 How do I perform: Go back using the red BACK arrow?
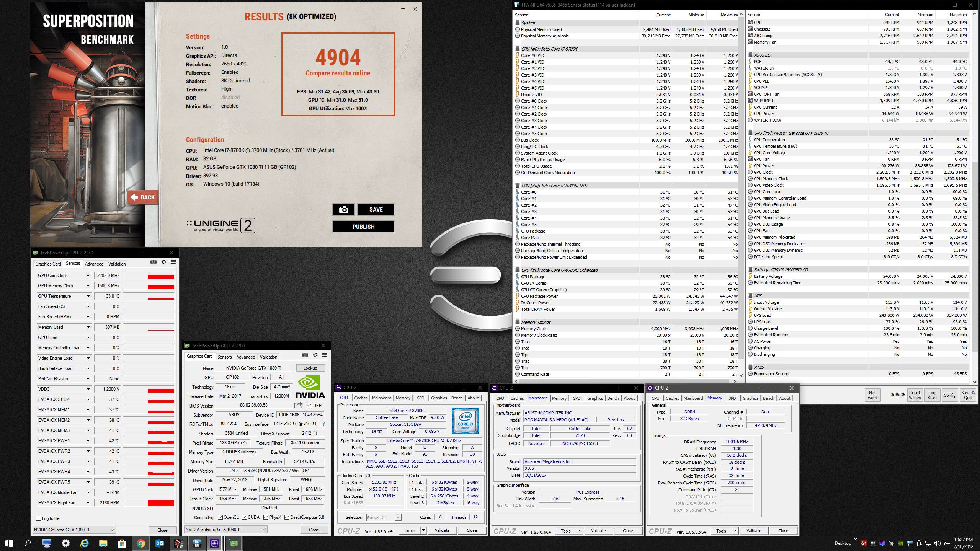click(143, 197)
